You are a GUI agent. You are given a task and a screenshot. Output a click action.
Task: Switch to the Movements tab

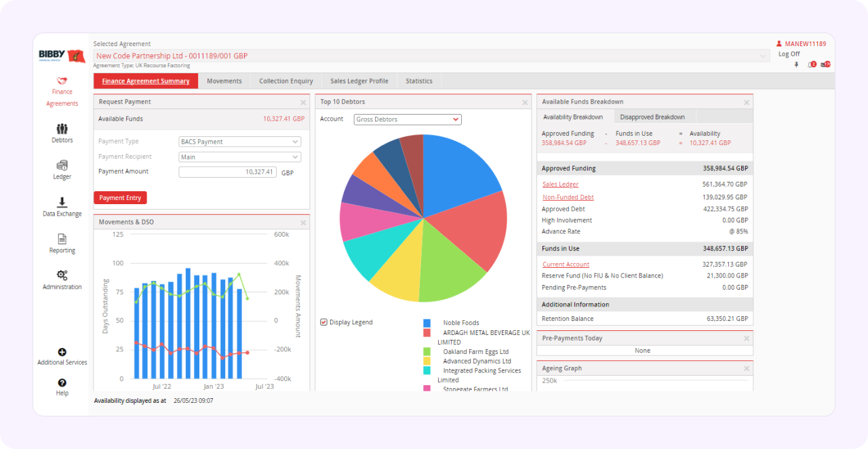point(224,81)
